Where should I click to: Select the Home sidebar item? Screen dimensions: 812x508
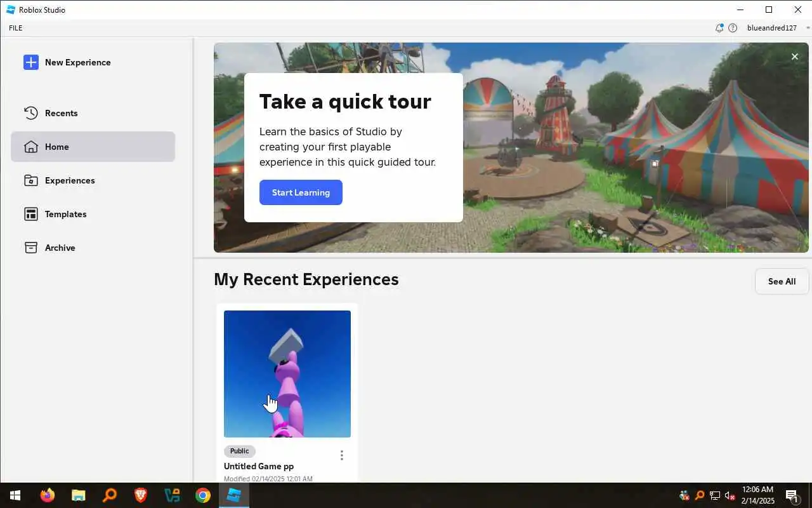point(93,147)
